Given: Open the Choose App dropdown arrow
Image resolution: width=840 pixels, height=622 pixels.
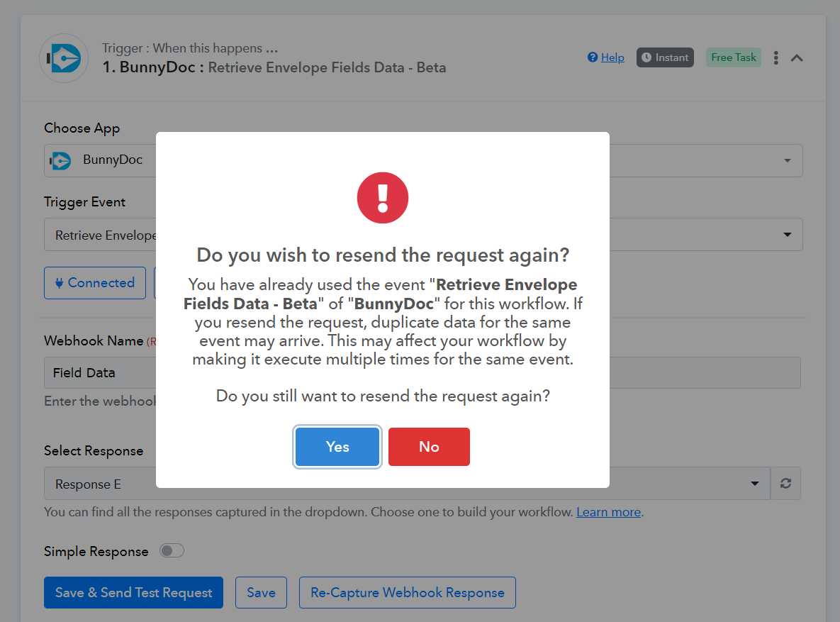Looking at the screenshot, I should (787, 160).
